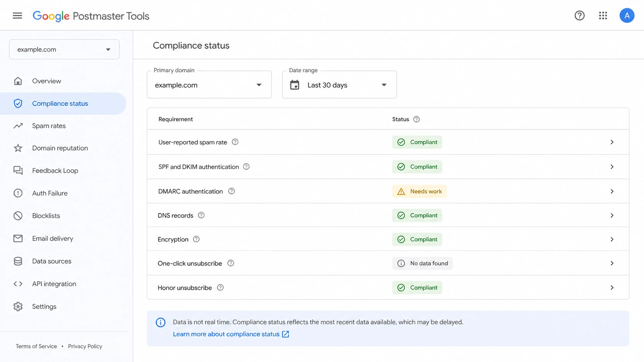Screen dimensions: 644x362
Task: Show help for Encryption requirement
Action: point(196,239)
